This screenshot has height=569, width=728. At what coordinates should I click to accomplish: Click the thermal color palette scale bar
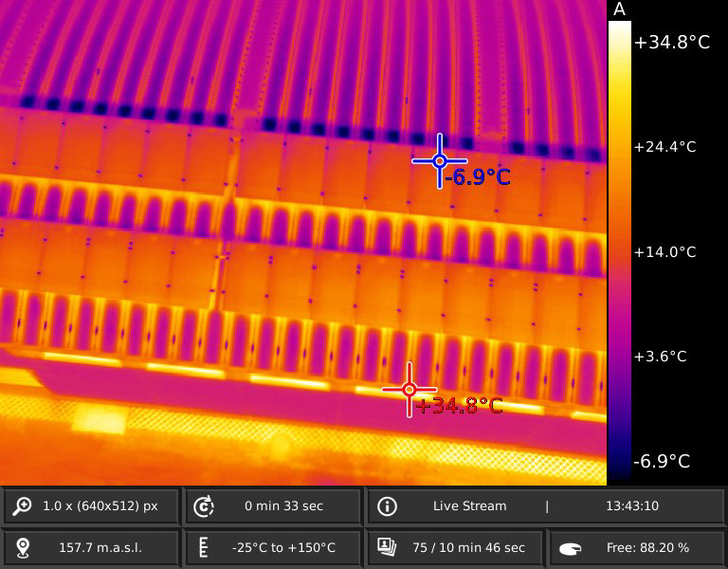click(x=619, y=250)
